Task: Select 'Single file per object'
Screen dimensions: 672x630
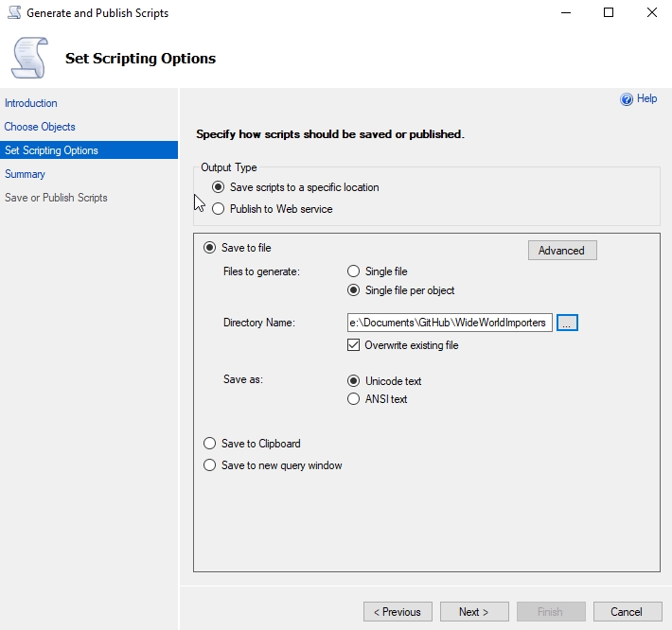Action: coord(354,290)
